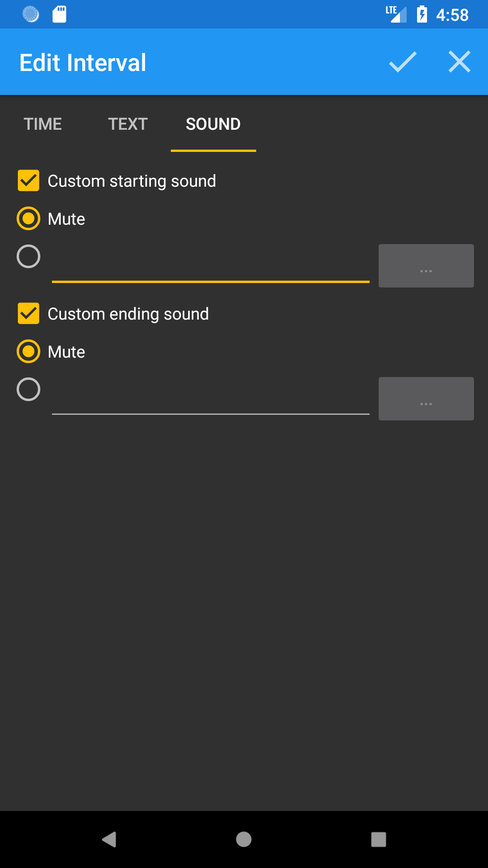488x868 pixels.
Task: Switch to the TEXT tab
Action: (x=127, y=123)
